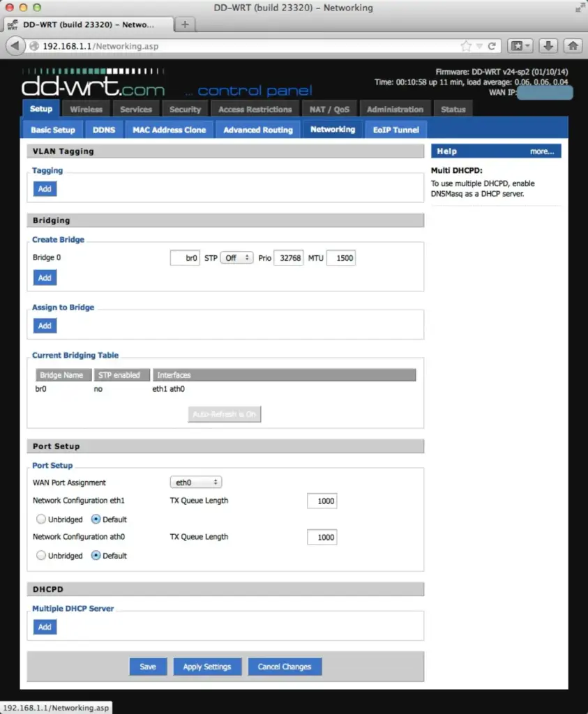This screenshot has width=588, height=714.
Task: Click the Help more... link
Action: pyautogui.click(x=541, y=151)
